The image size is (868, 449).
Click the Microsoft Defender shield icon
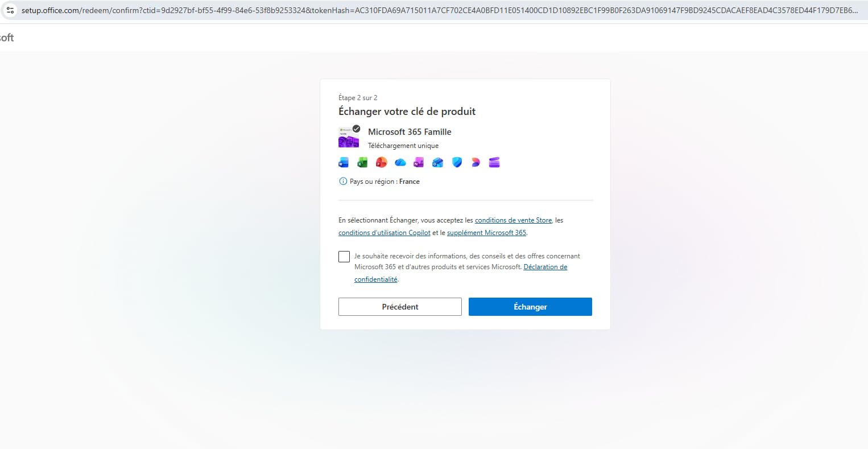coord(457,163)
